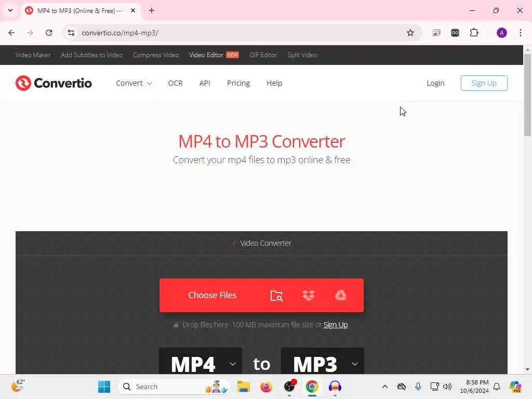The image size is (532, 399).
Task: Click the Chrome taskbar icon
Action: pos(312,387)
